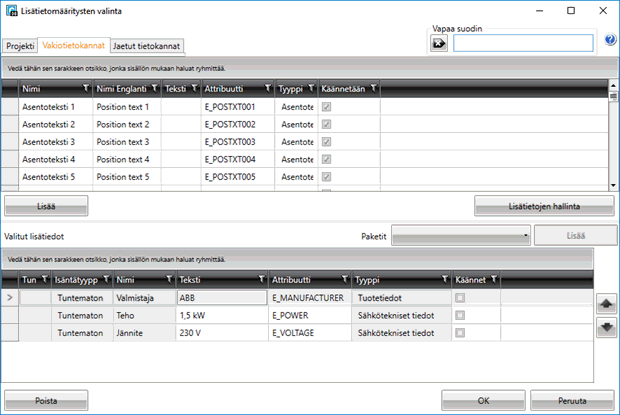
Task: Toggle Käännet checkbox for the Jännite row
Action: (460, 332)
